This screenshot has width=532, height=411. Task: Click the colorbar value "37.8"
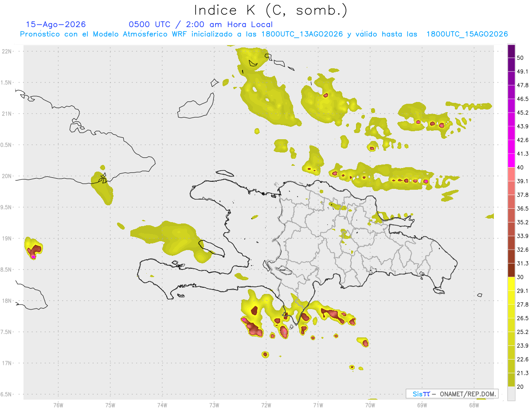(523, 195)
